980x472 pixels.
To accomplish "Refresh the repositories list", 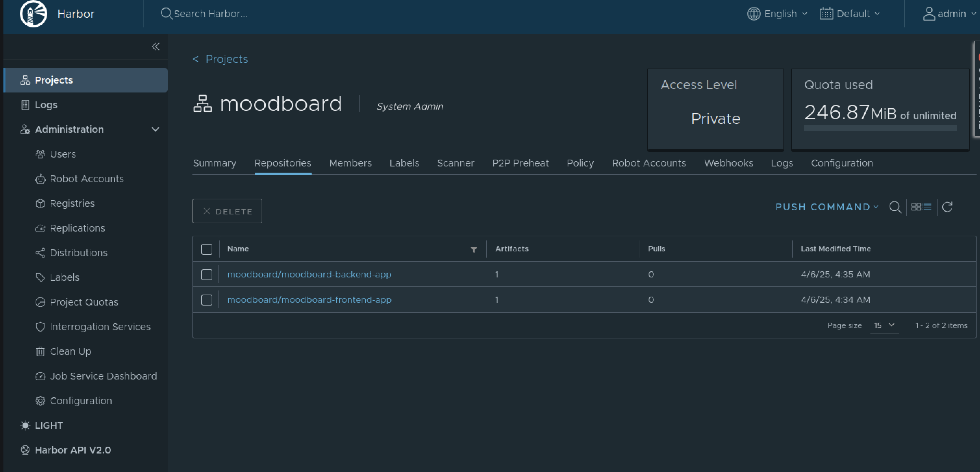I will (x=947, y=207).
